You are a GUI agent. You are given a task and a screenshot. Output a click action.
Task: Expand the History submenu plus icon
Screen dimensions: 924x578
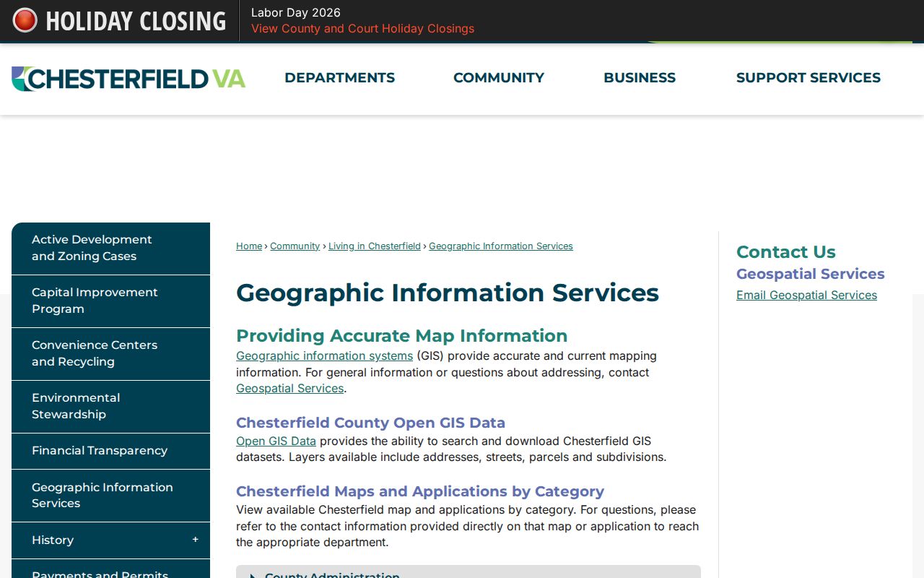(195, 540)
